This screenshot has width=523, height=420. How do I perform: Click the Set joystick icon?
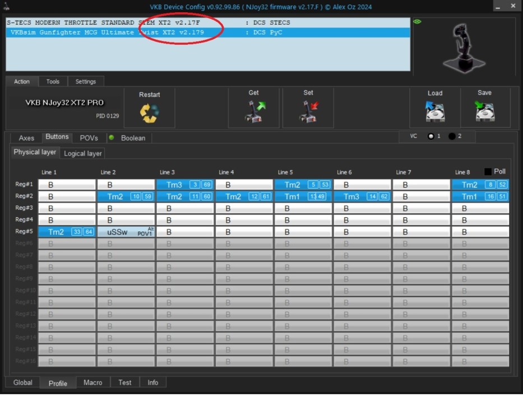point(309,111)
